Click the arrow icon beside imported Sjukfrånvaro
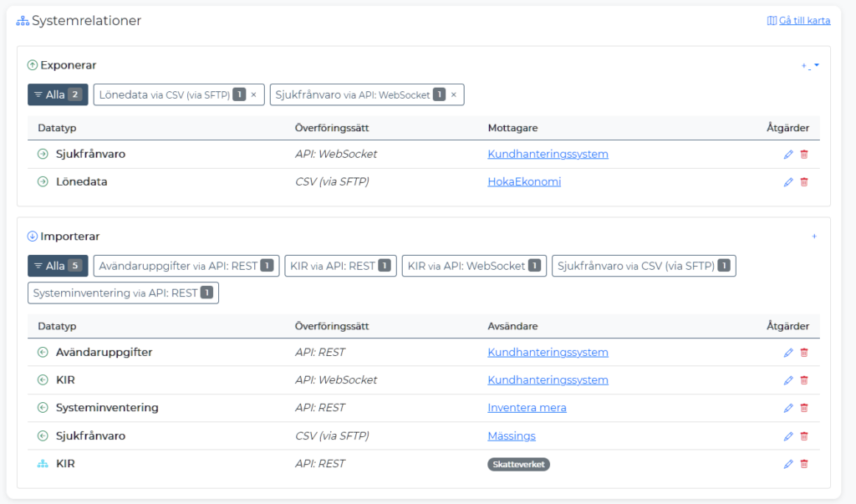 coord(43,435)
